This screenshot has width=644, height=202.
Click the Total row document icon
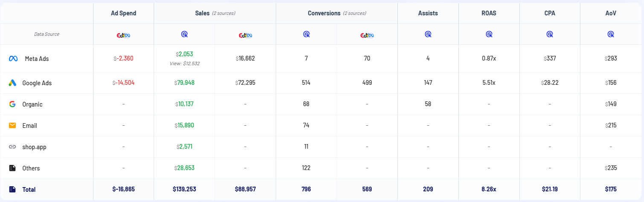click(x=12, y=189)
